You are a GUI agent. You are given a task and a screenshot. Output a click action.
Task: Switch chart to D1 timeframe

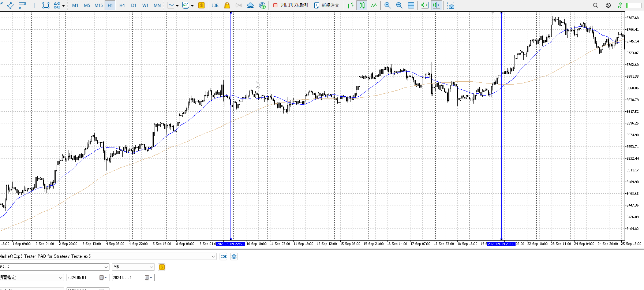134,5
